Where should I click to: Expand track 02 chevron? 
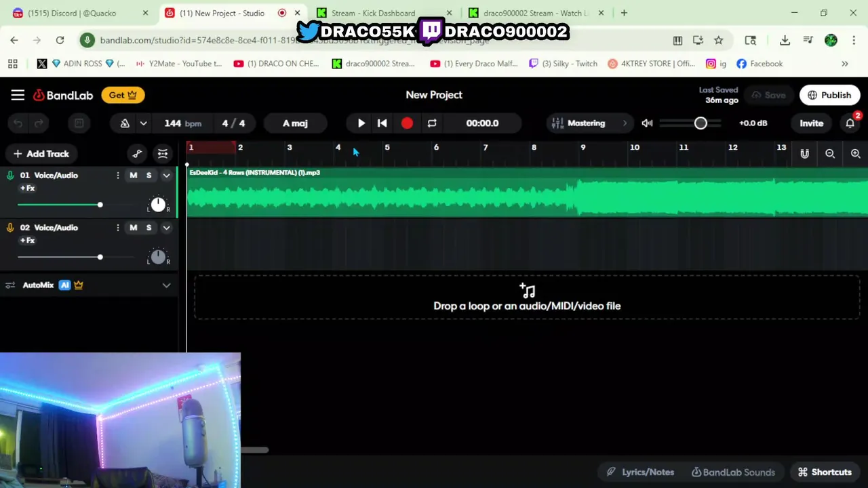click(x=166, y=228)
